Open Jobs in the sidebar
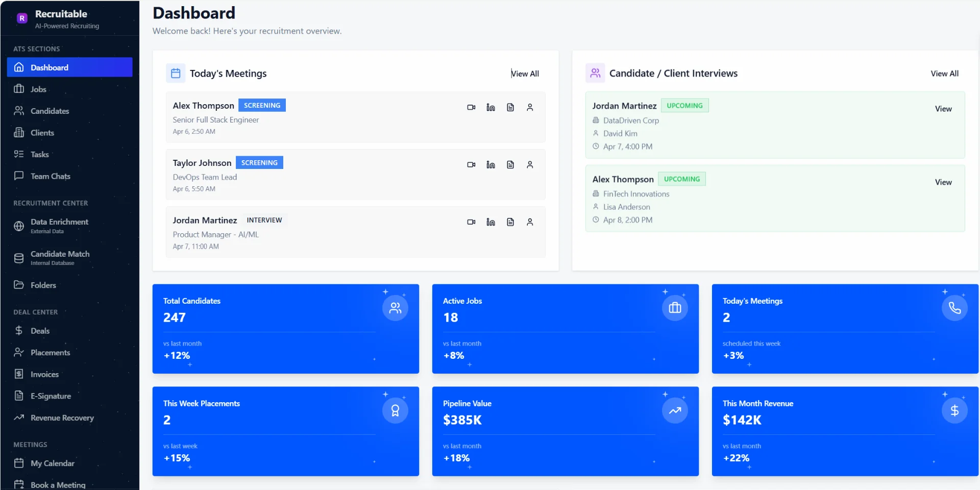Viewport: 980px width, 490px height. [x=38, y=89]
